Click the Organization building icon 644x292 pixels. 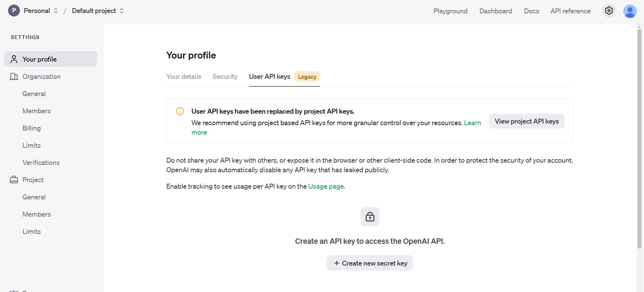(14, 77)
